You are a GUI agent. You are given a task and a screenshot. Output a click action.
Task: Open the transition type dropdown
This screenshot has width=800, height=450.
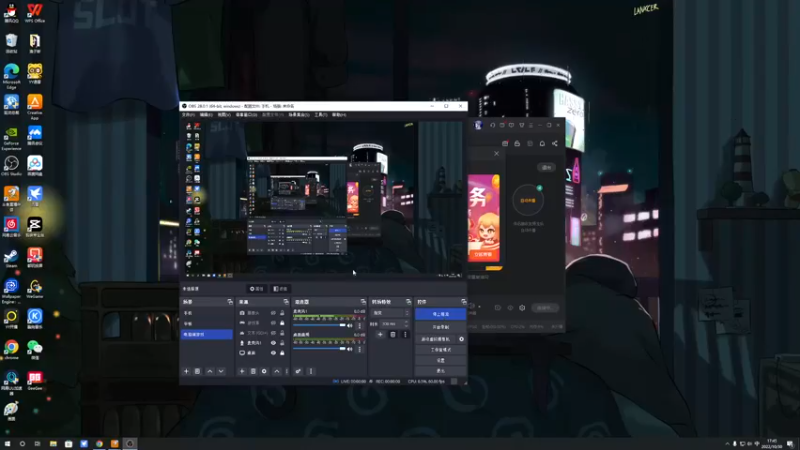[x=391, y=313]
